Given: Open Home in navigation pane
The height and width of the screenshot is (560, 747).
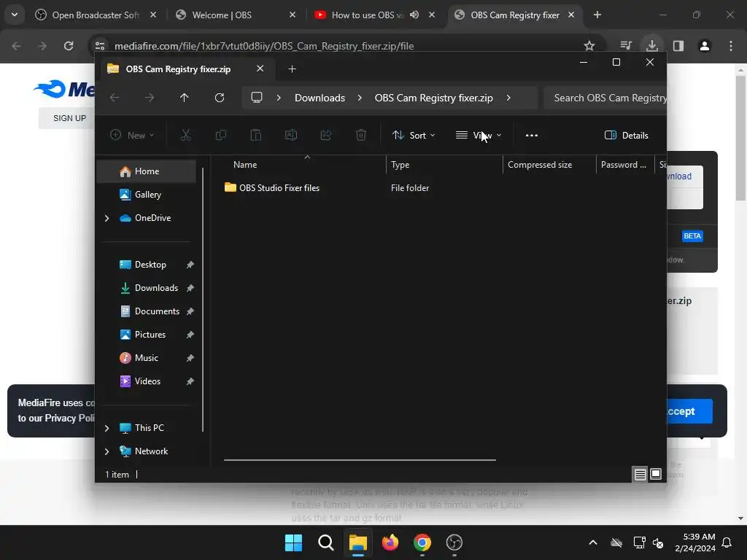Looking at the screenshot, I should pos(147,171).
